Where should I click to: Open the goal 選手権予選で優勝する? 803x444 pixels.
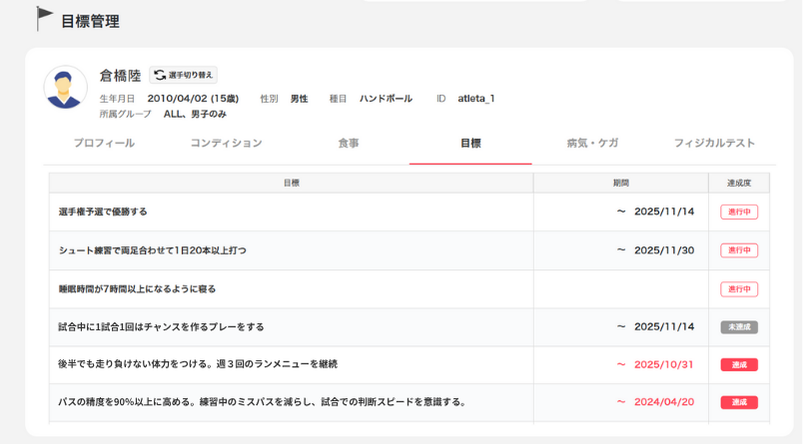[x=104, y=212]
